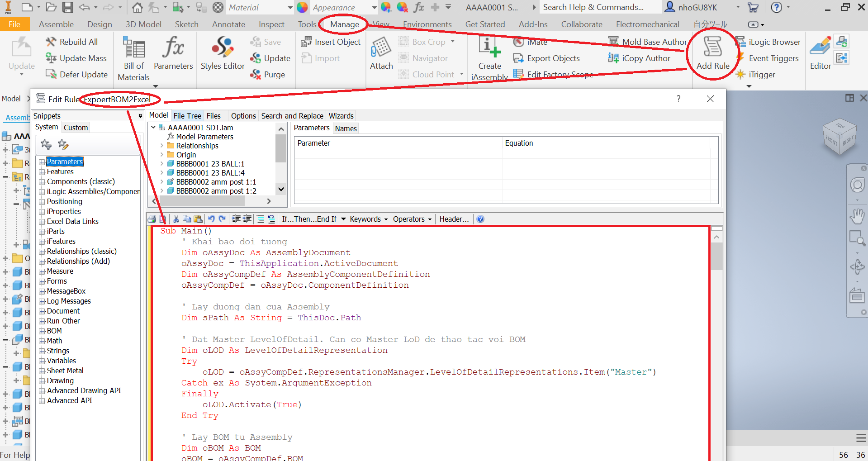This screenshot has width=868, height=461.
Task: Toggle the Snippets panel pin
Action: pos(140,116)
